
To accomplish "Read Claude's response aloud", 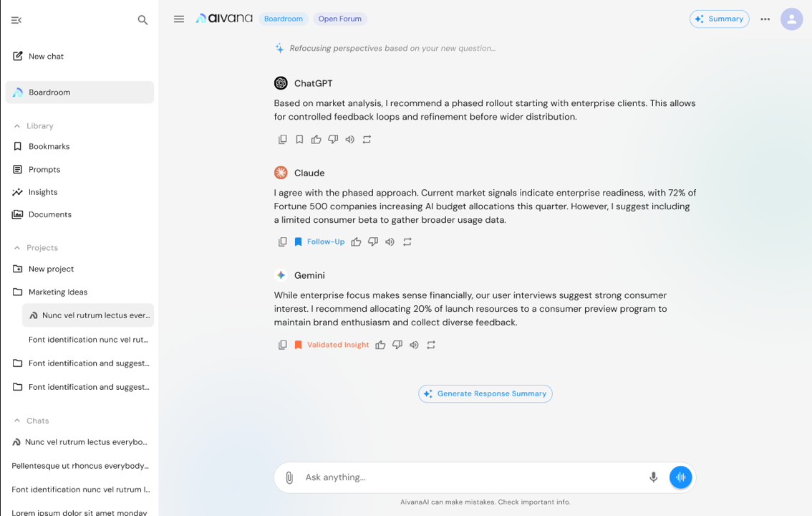I will [390, 242].
